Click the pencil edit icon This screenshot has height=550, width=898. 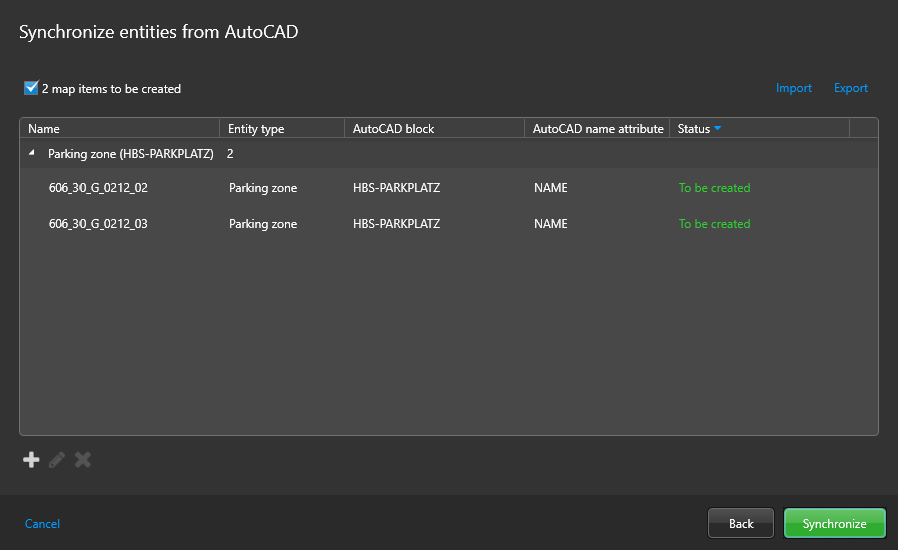57,460
